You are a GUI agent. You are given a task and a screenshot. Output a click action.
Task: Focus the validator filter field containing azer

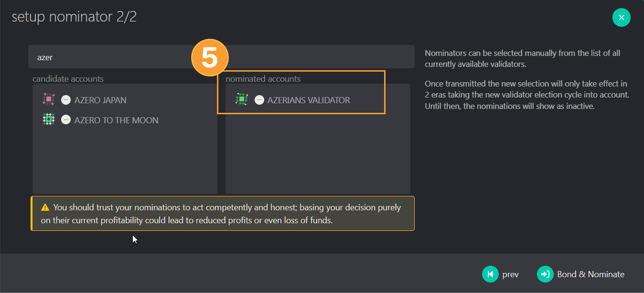(221, 57)
